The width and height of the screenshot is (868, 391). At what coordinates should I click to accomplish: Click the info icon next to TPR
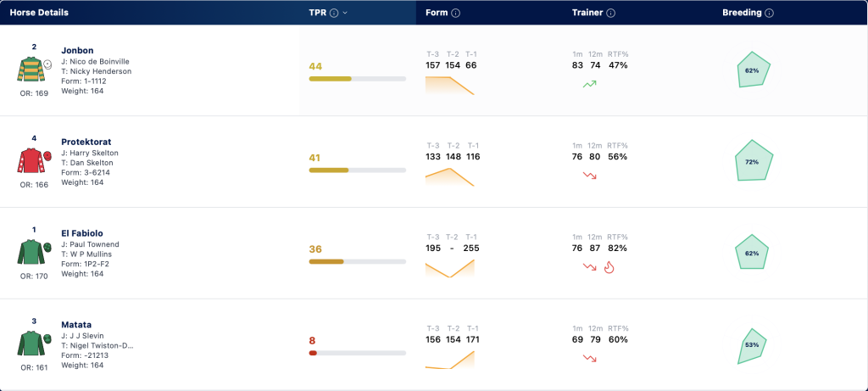(x=334, y=13)
